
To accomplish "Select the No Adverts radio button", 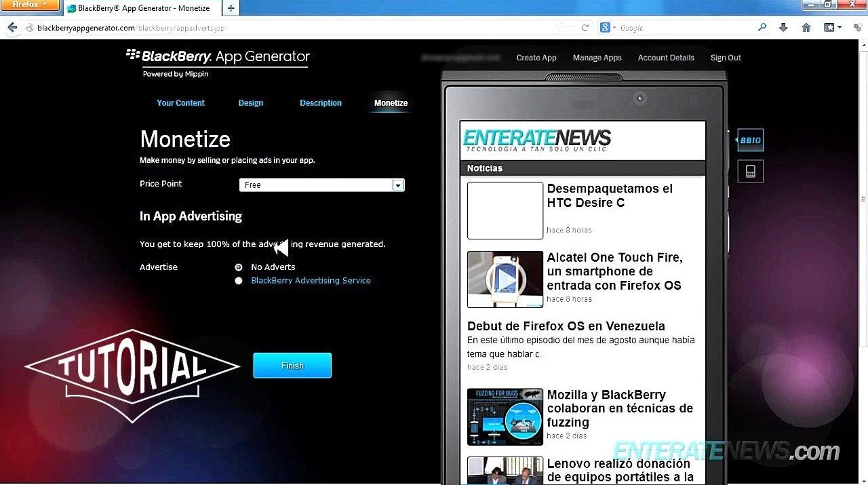I will click(x=239, y=267).
